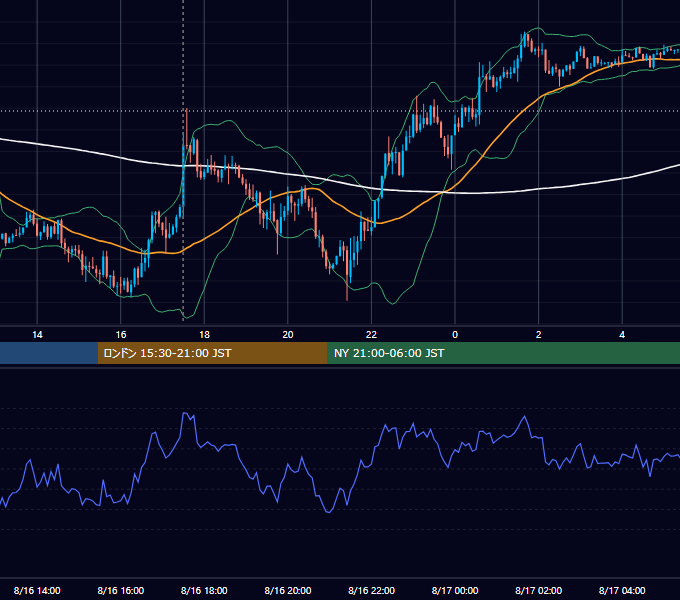Viewport: 680px width, 600px height.
Task: Click the ロンドン 15:30-21:00 JST session band
Action: click(x=212, y=353)
